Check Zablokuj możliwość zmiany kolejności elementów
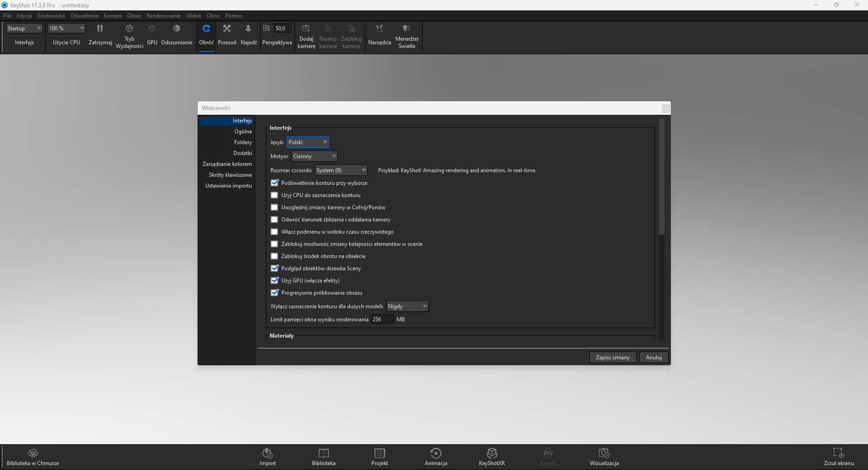868x470 pixels. click(x=274, y=244)
